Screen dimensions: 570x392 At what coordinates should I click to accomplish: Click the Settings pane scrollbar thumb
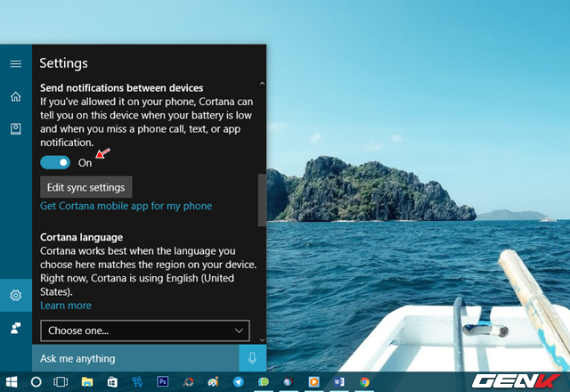pyautogui.click(x=262, y=200)
